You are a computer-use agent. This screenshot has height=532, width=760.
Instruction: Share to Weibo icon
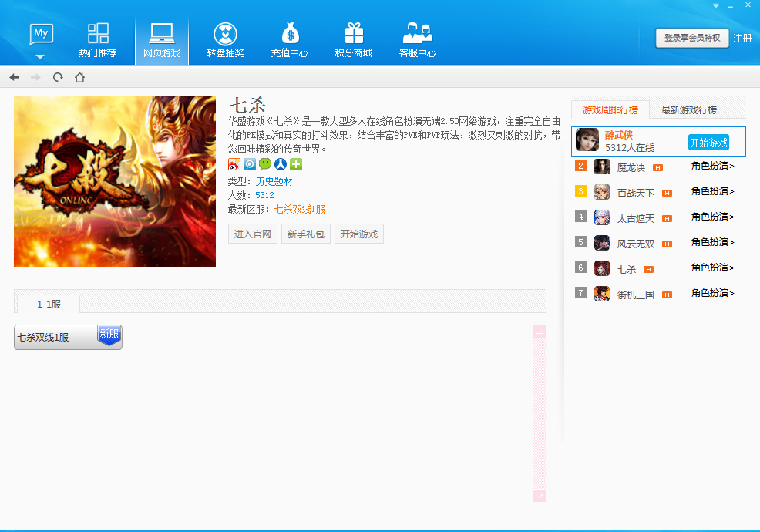[x=234, y=164]
